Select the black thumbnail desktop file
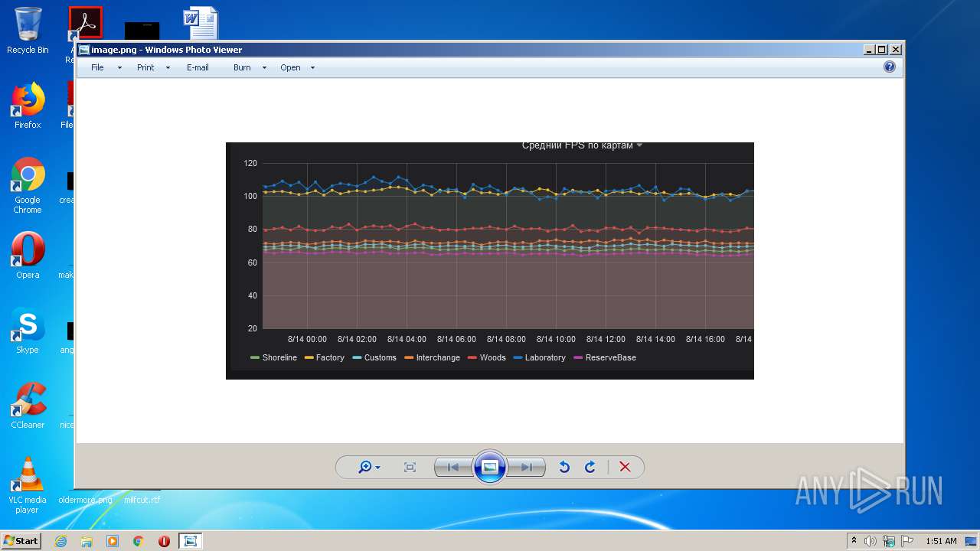The image size is (980, 551). [142, 31]
